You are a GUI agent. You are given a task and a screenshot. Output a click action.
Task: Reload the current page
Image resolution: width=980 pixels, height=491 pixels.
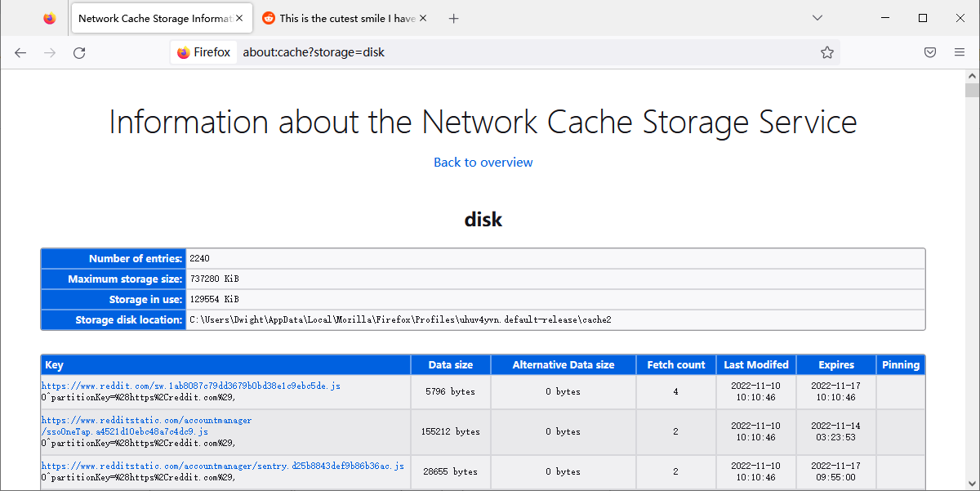pos(79,52)
